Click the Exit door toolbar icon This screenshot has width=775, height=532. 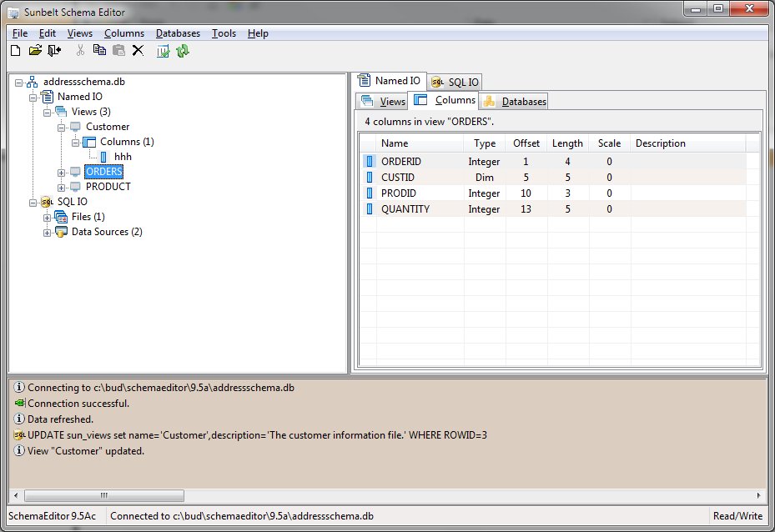click(x=54, y=51)
